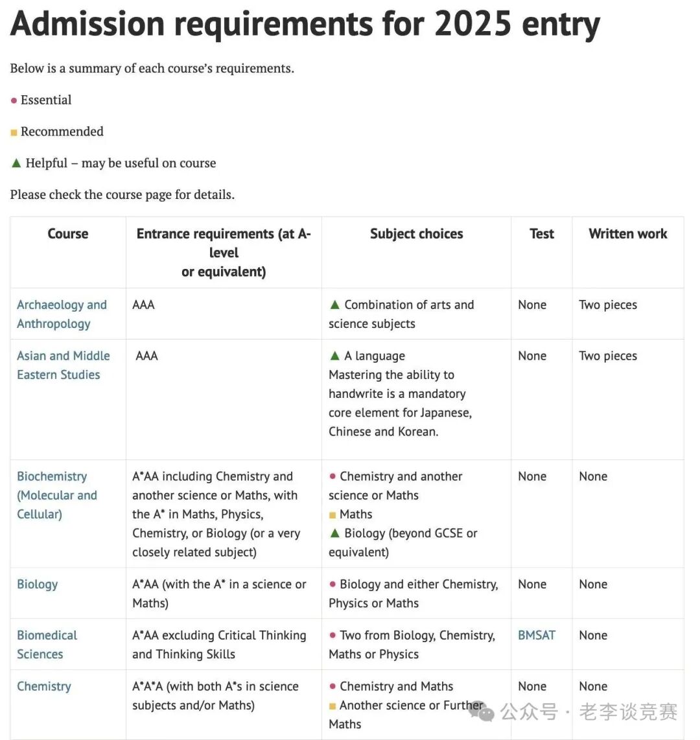Open the Biochemistry (Molecular and Cellular) link
700x740 pixels.
[x=56, y=495]
